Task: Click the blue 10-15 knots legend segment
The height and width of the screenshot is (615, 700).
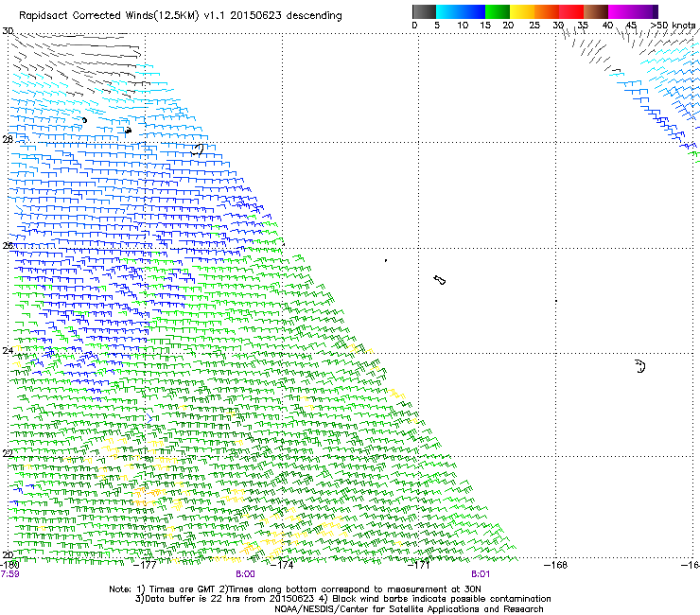Action: (473, 11)
